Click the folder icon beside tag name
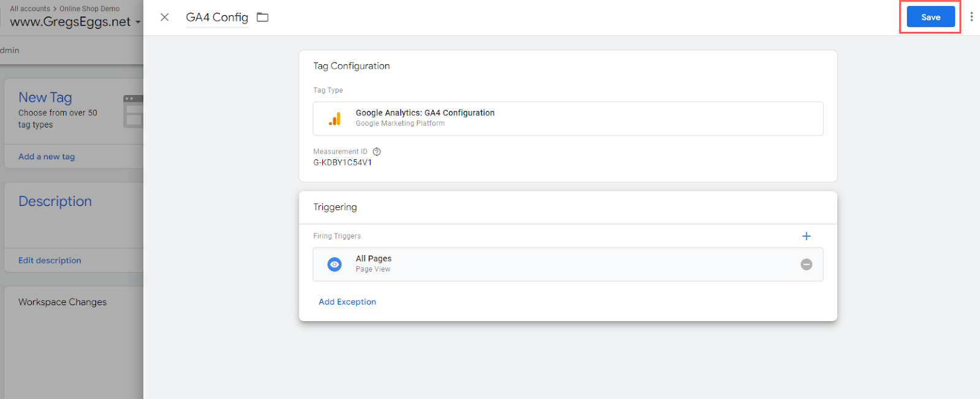 pos(263,17)
